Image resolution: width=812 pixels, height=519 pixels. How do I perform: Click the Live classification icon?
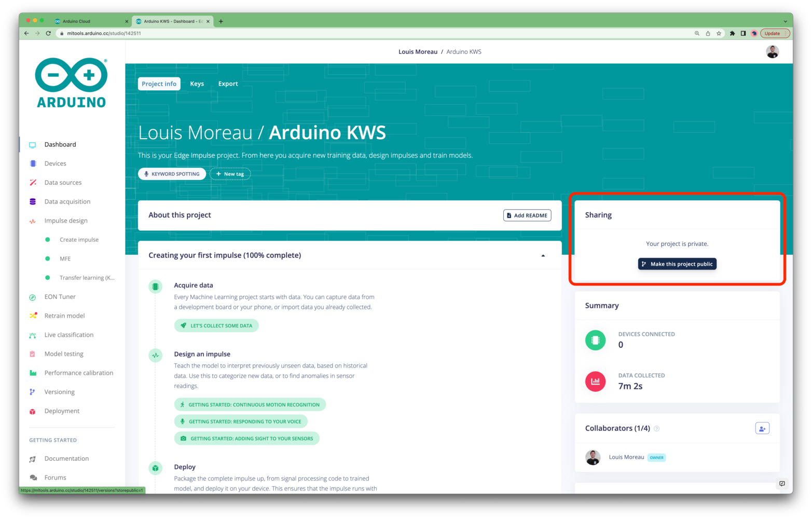click(33, 335)
